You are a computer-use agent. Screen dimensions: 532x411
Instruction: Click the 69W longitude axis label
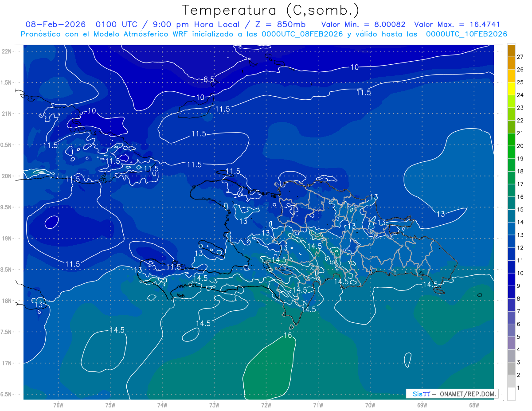(422, 405)
